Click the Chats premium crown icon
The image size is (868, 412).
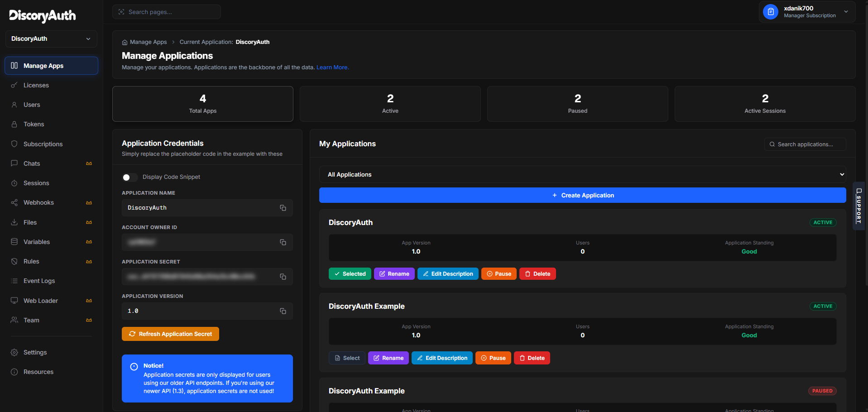tap(89, 163)
